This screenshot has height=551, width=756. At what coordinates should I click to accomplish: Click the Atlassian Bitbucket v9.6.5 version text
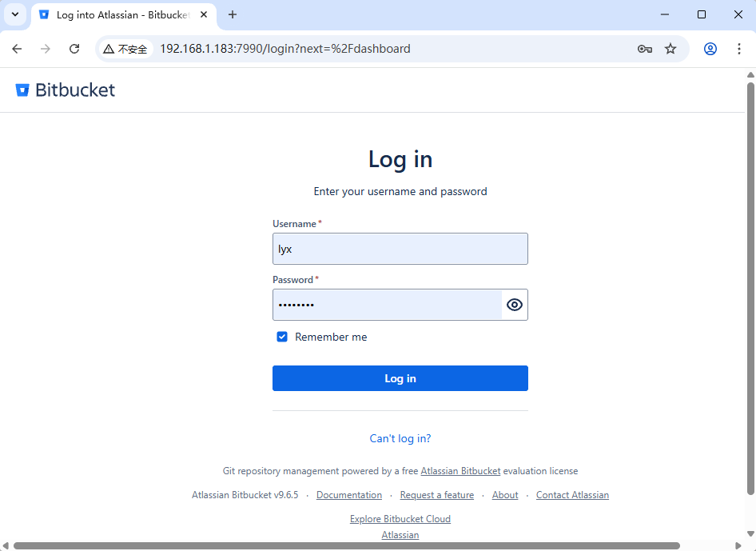coord(245,495)
